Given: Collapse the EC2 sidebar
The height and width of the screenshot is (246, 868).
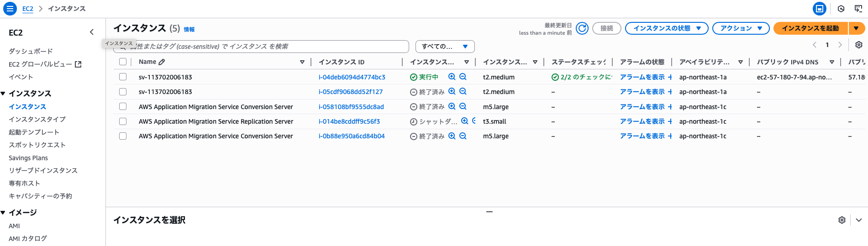Looking at the screenshot, I should (x=92, y=32).
